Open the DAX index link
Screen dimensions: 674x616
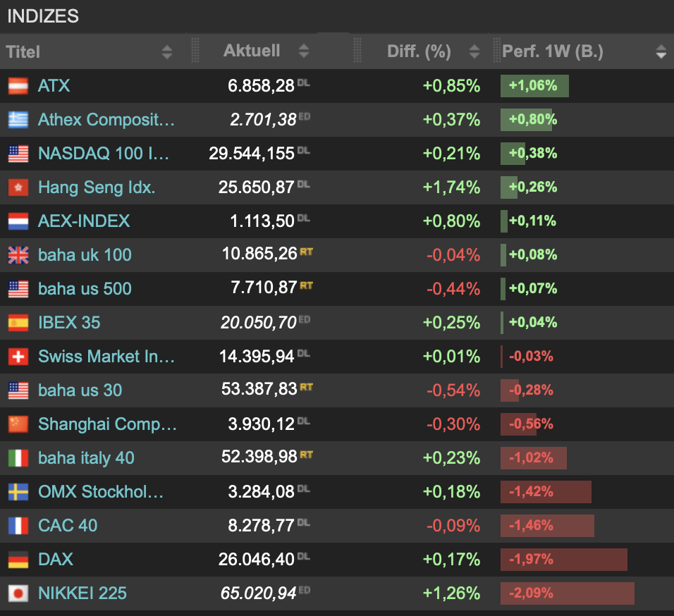coord(56,560)
